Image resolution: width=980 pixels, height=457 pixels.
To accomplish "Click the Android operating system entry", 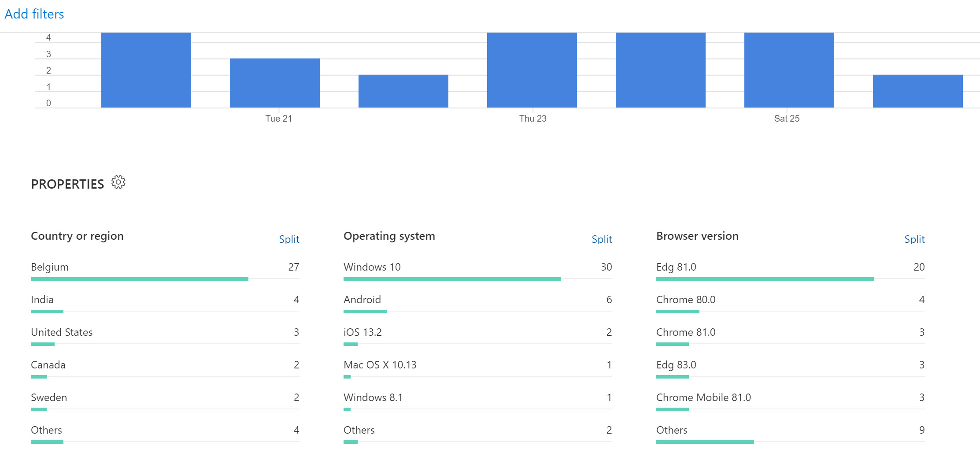I will click(x=362, y=300).
